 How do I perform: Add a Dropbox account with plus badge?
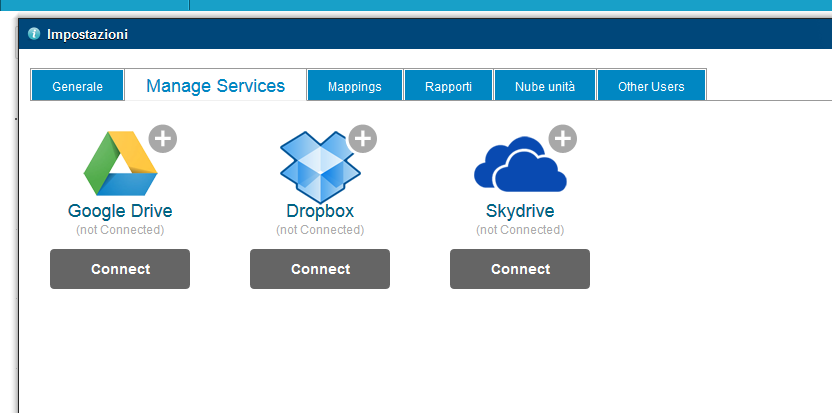(362, 139)
